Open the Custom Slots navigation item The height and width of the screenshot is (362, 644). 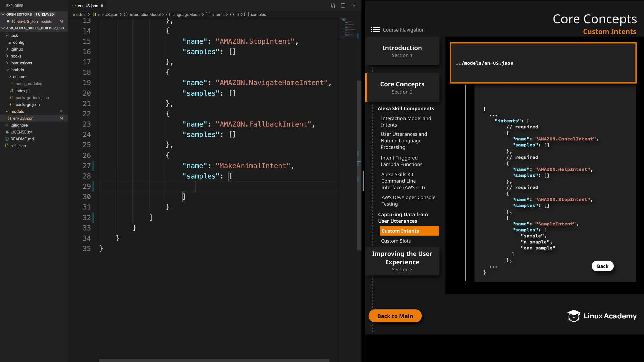(395, 241)
